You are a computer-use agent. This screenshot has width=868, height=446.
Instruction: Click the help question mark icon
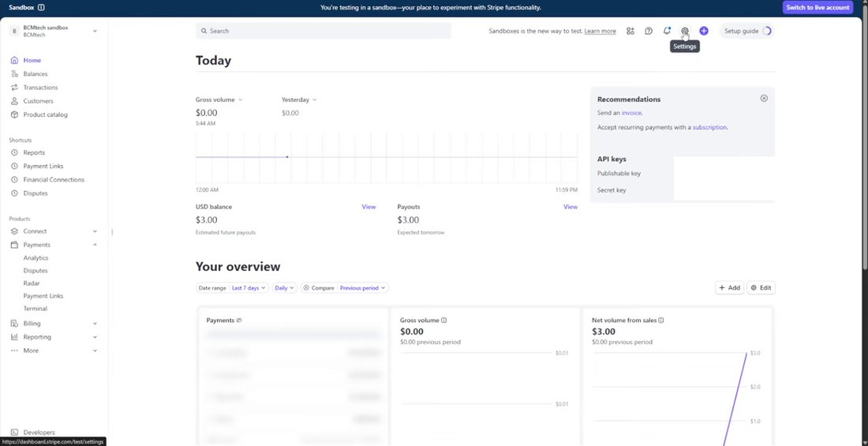point(648,31)
